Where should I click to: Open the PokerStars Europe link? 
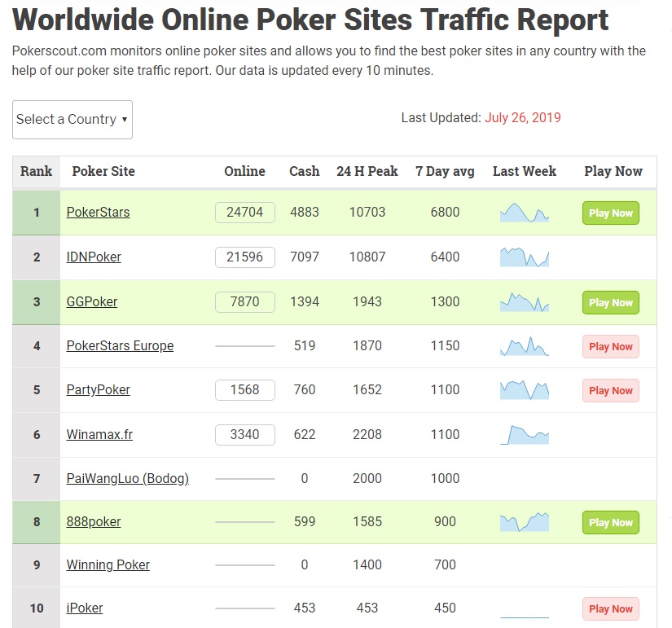pyautogui.click(x=120, y=345)
